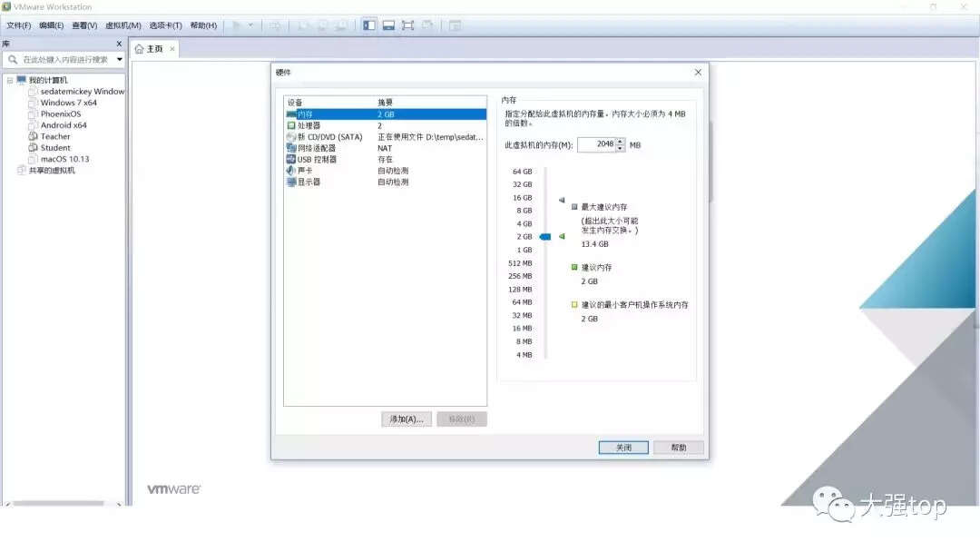Click the memory value input field 2048
This screenshot has width=980, height=552.
pyautogui.click(x=596, y=144)
